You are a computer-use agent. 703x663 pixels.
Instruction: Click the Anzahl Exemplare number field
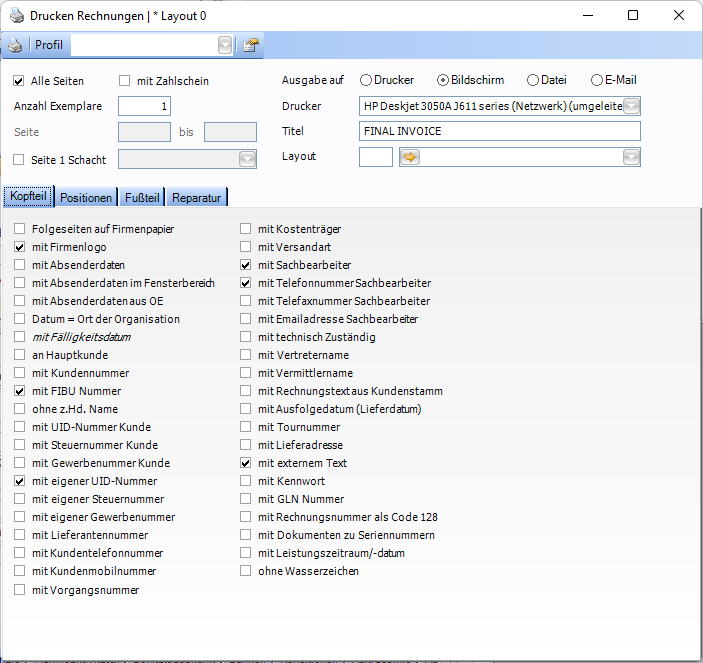(145, 106)
